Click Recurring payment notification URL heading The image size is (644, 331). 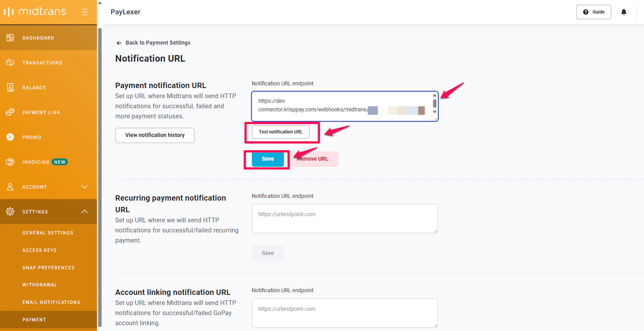tap(171, 203)
